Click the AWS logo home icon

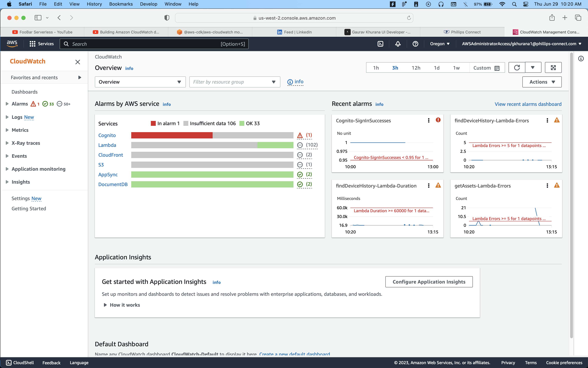(12, 44)
